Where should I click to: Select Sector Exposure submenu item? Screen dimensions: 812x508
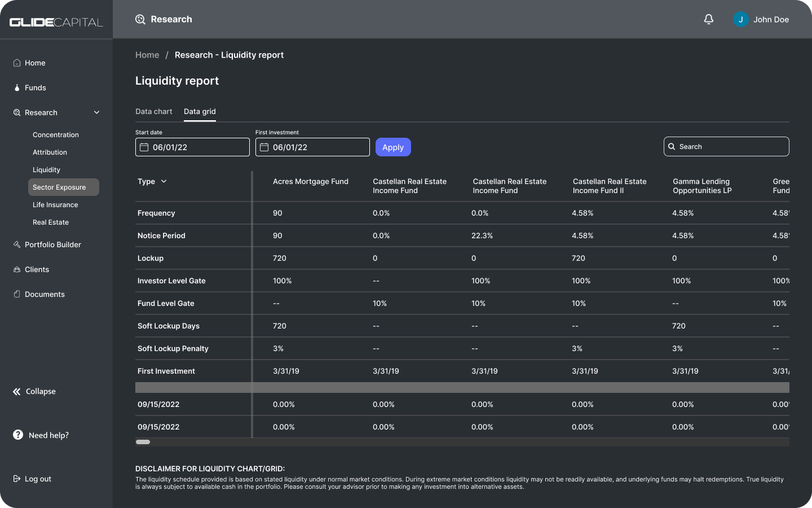(64, 187)
